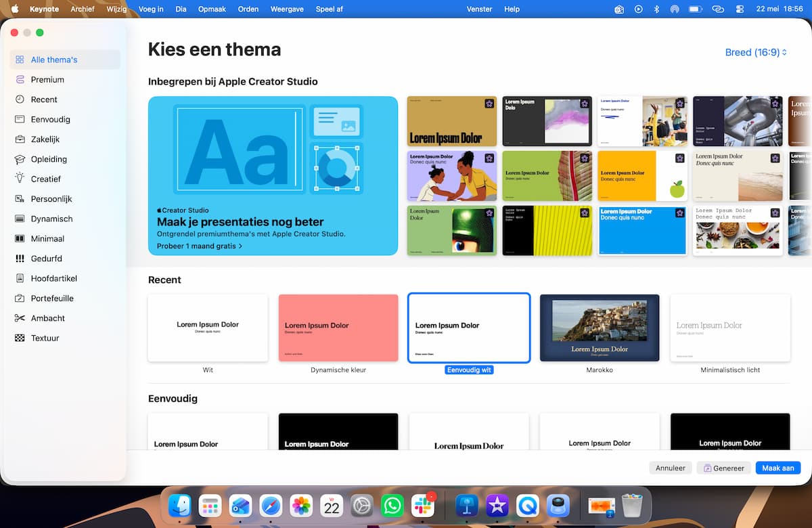Open the Speel af menu
This screenshot has height=528, width=812.
tap(330, 9)
